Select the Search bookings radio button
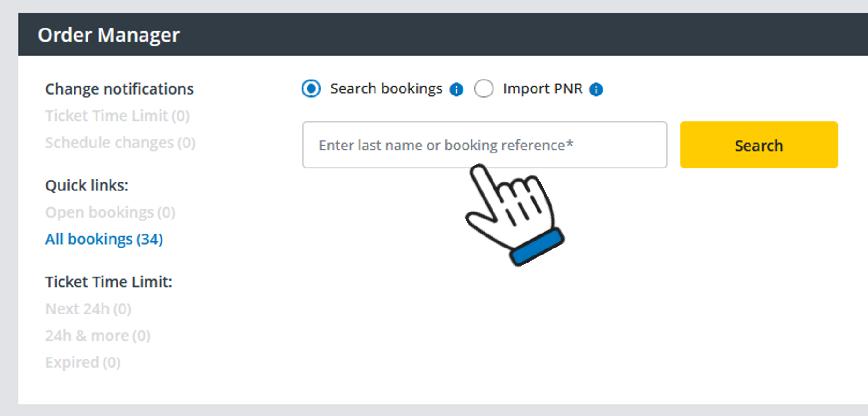 coord(311,88)
